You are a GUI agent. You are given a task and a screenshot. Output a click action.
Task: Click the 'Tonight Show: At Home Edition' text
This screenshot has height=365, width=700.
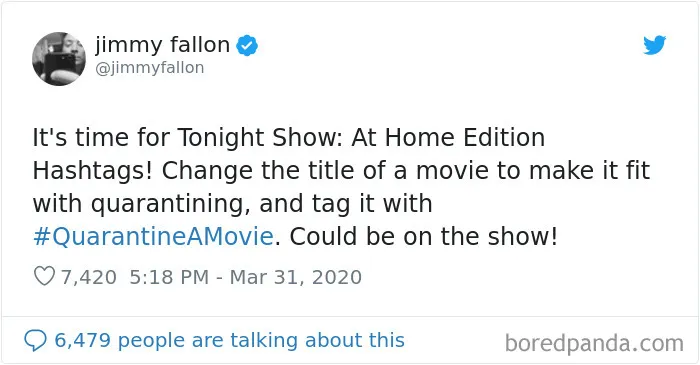pyautogui.click(x=362, y=137)
